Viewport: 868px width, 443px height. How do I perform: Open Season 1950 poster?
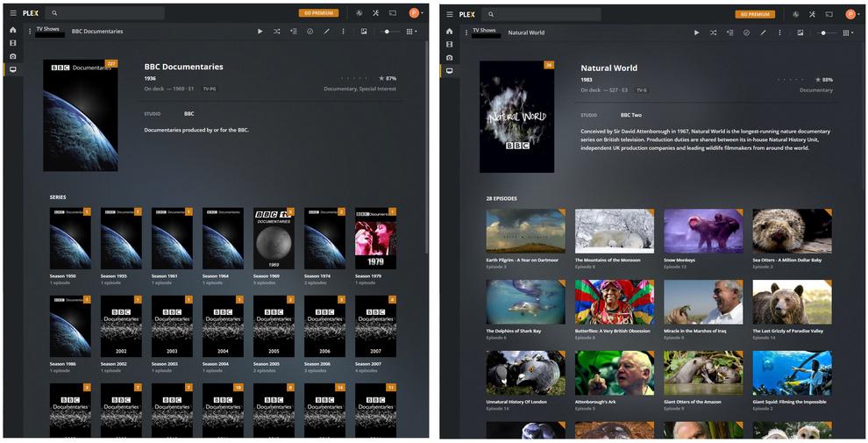(x=70, y=239)
